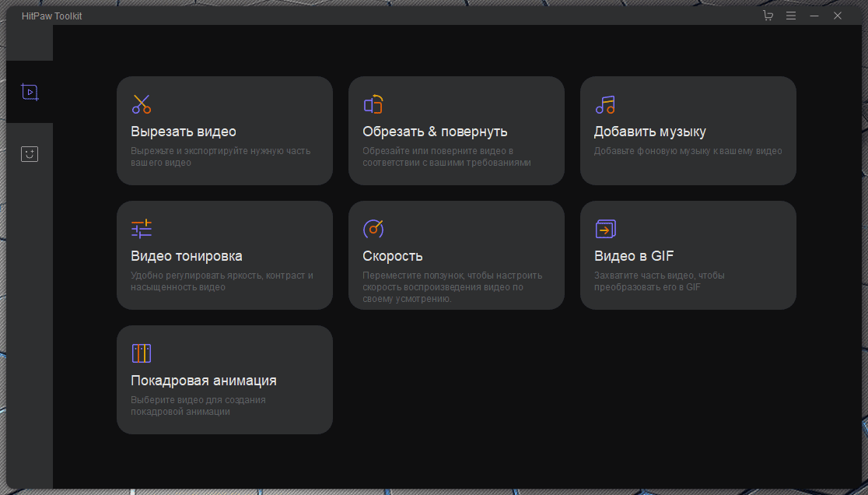The height and width of the screenshot is (495, 868).
Task: Select the "Обрезать & повернуть" title
Action: click(x=435, y=132)
